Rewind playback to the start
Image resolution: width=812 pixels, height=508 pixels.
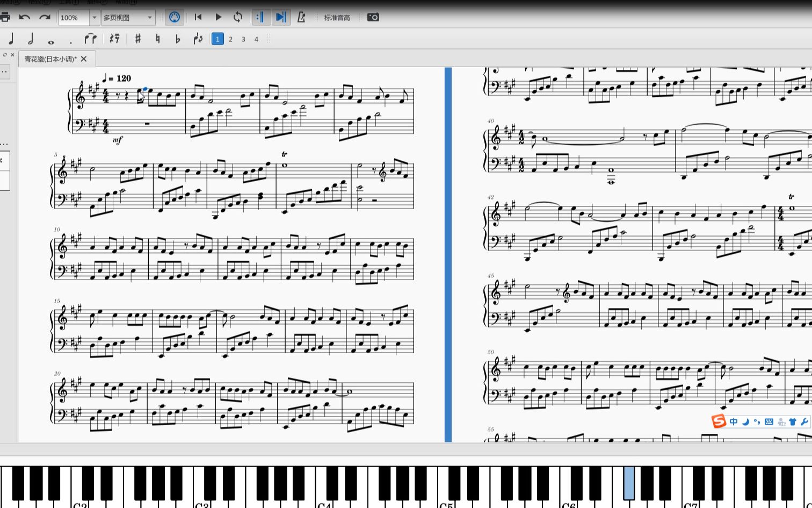pyautogui.click(x=198, y=17)
